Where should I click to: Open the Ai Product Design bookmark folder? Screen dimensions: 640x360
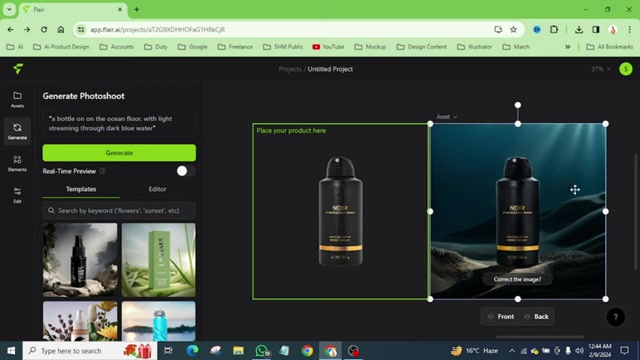61,47
